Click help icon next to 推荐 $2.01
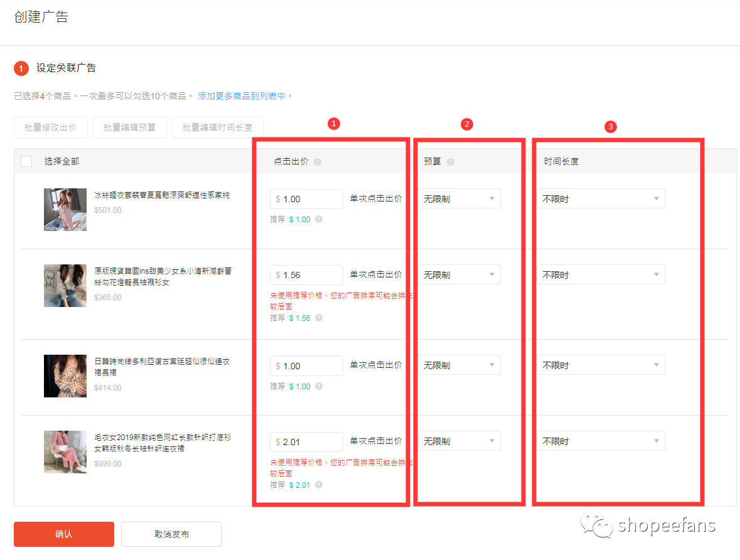 [319, 485]
